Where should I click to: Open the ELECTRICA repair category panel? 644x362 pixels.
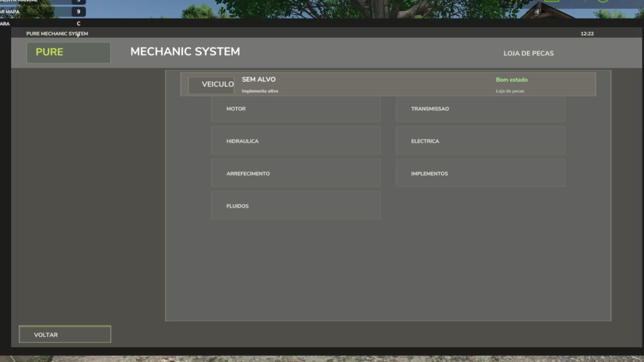[480, 141]
